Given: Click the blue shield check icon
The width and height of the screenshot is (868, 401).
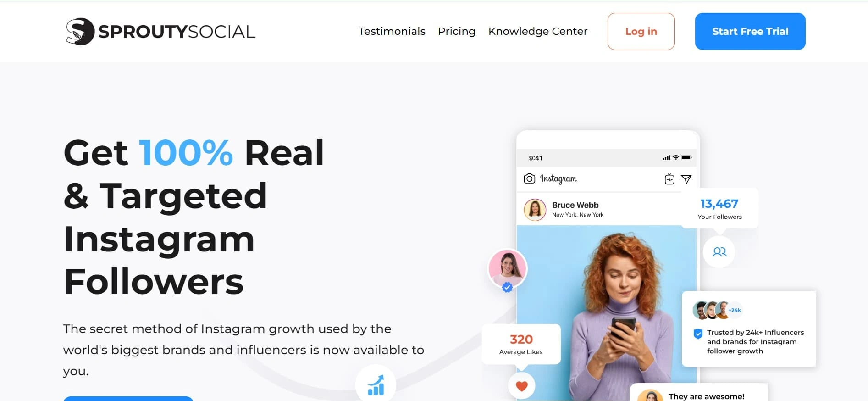Looking at the screenshot, I should click(x=698, y=334).
